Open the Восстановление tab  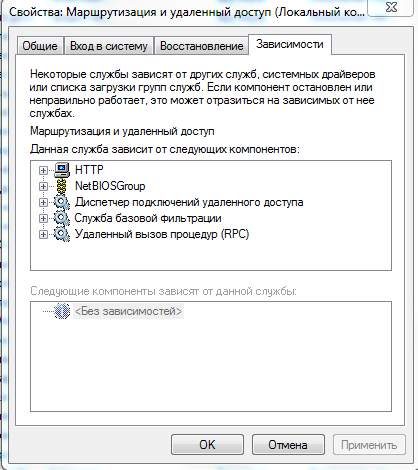[201, 46]
